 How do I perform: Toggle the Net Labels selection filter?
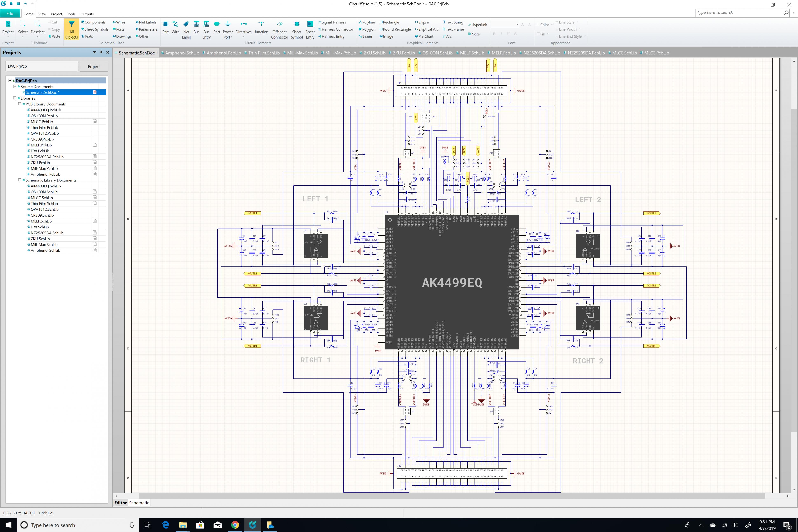tap(146, 22)
